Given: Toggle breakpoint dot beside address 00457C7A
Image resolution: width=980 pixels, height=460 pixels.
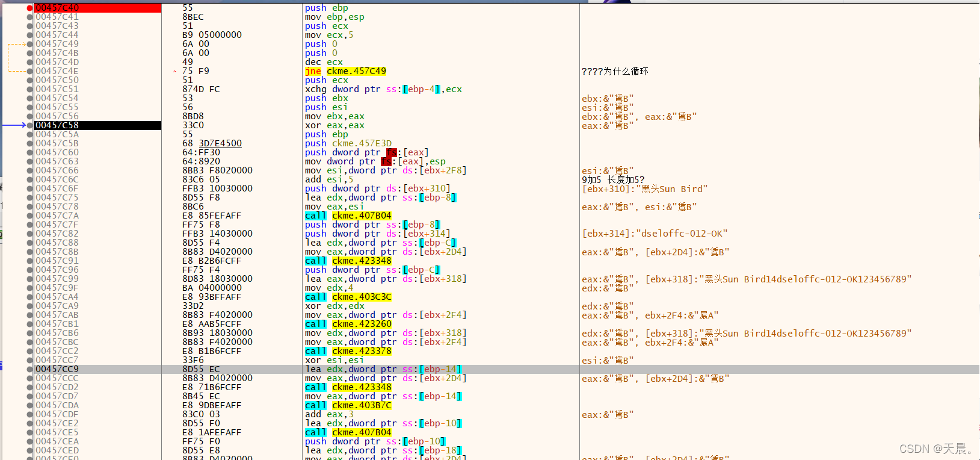Looking at the screenshot, I should [30, 216].
